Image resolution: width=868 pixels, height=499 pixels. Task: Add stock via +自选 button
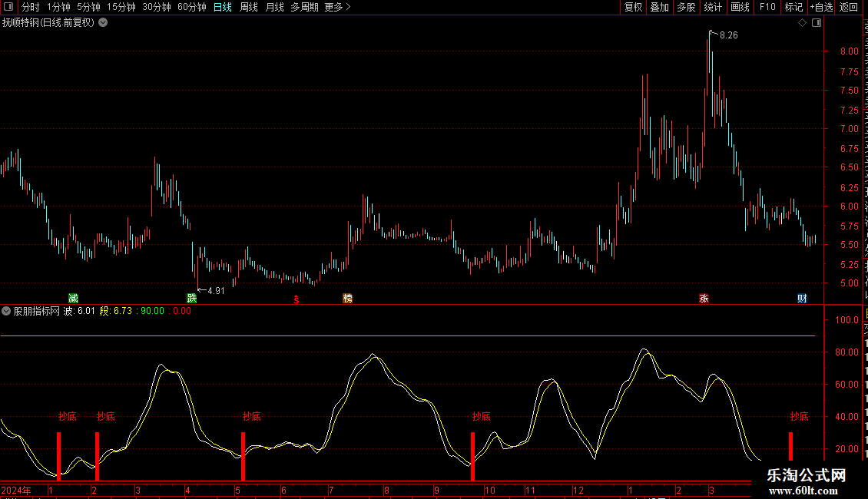(x=821, y=7)
